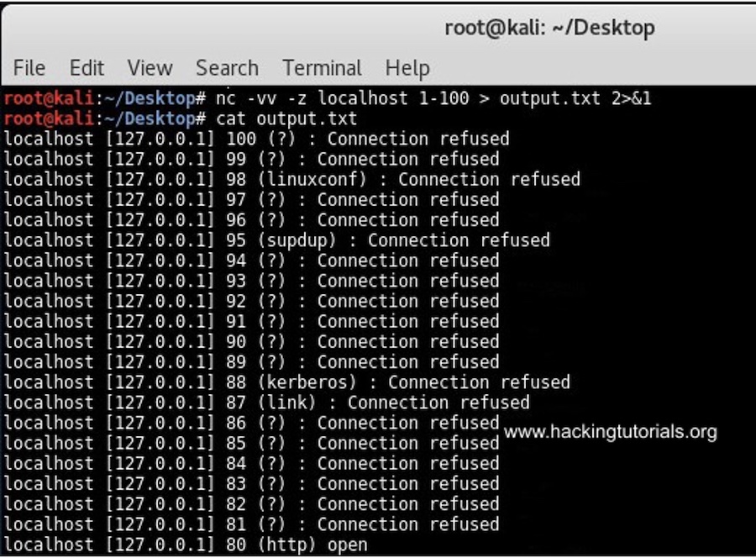Click the port 98 linuxconf result line
Viewport: 756px width, 558px height.
[x=290, y=179]
